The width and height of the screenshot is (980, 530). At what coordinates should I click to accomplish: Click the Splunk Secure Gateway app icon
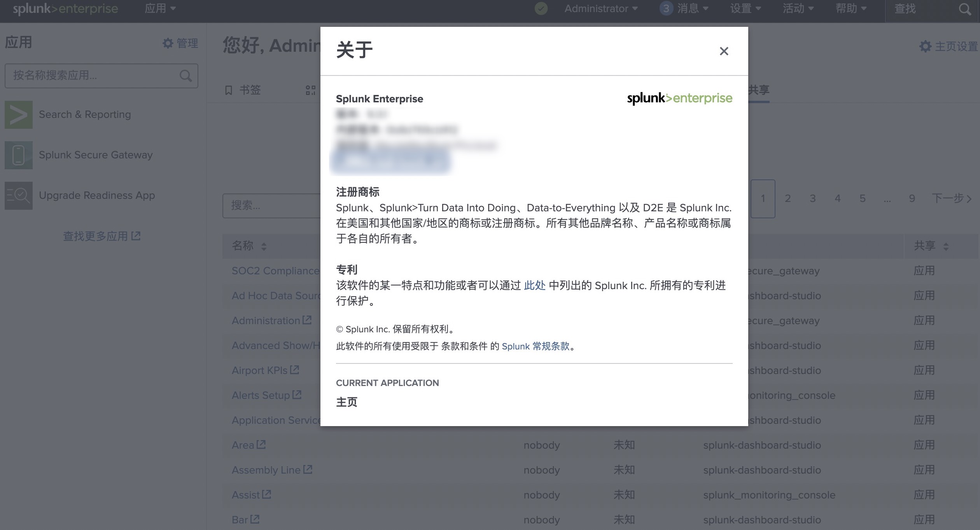[x=18, y=155]
